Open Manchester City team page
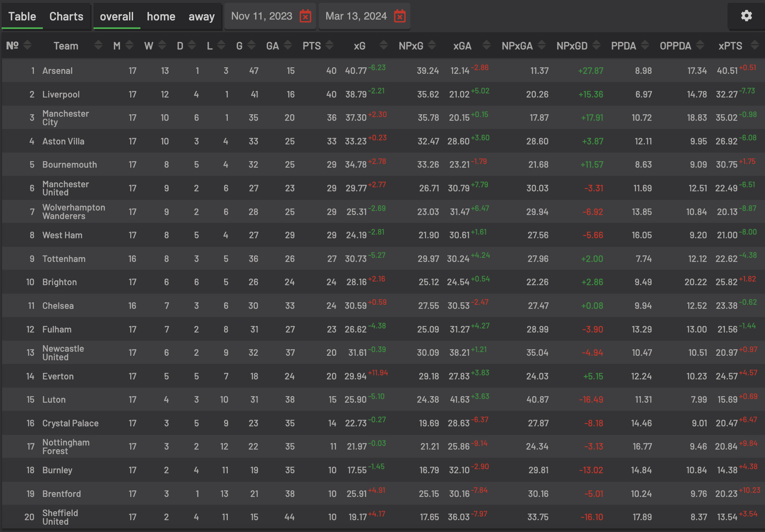Screen dimensions: 765x532 pos(66,117)
